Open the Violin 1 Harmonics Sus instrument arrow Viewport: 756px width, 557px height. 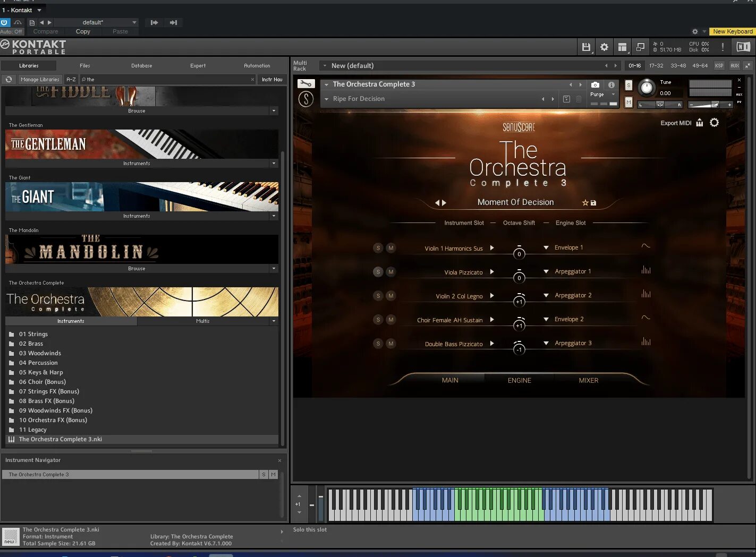[x=492, y=248]
